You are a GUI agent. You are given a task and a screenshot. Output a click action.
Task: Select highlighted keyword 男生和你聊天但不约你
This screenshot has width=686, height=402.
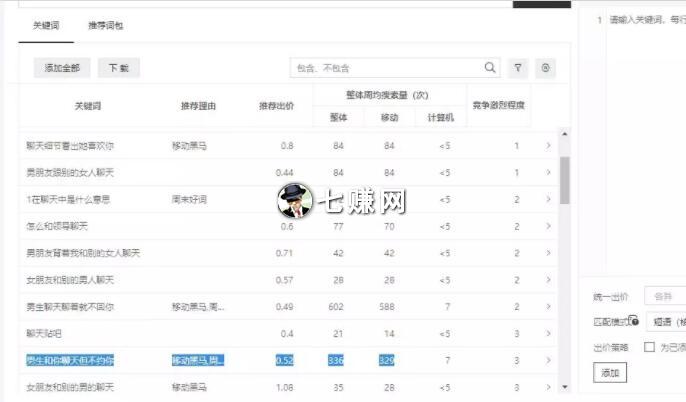70,360
